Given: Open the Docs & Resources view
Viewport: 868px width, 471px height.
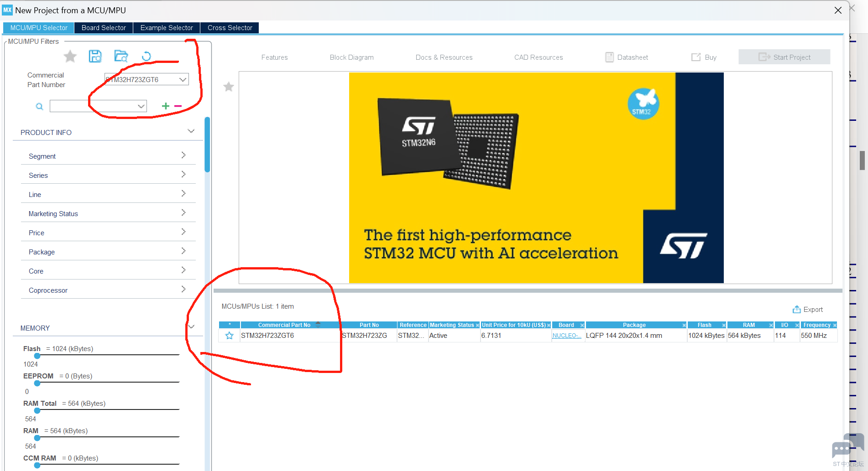Looking at the screenshot, I should (x=444, y=57).
